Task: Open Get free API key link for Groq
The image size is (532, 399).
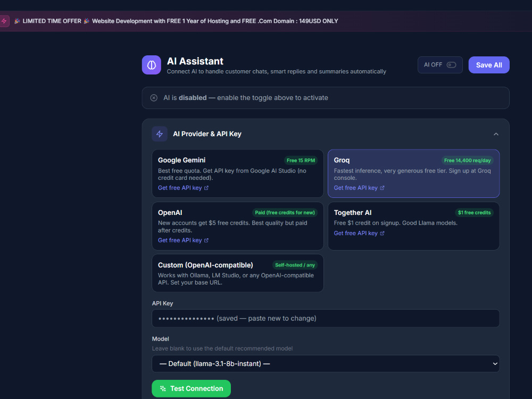Action: tap(359, 188)
